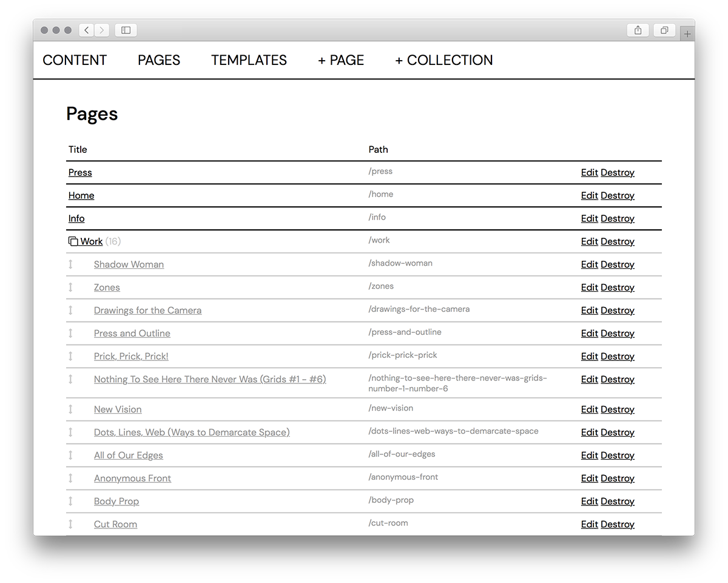Destroy the Home page

617,196
